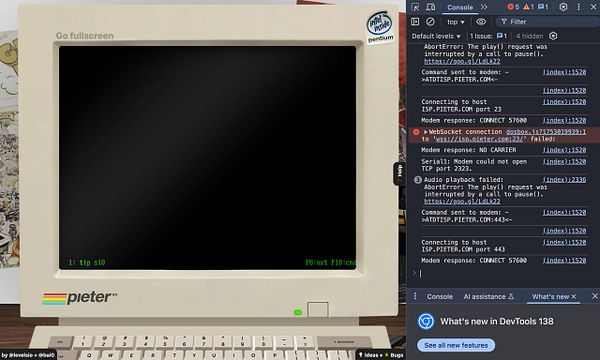600x360 pixels.
Task: Push the monitor power button
Action: [318, 310]
